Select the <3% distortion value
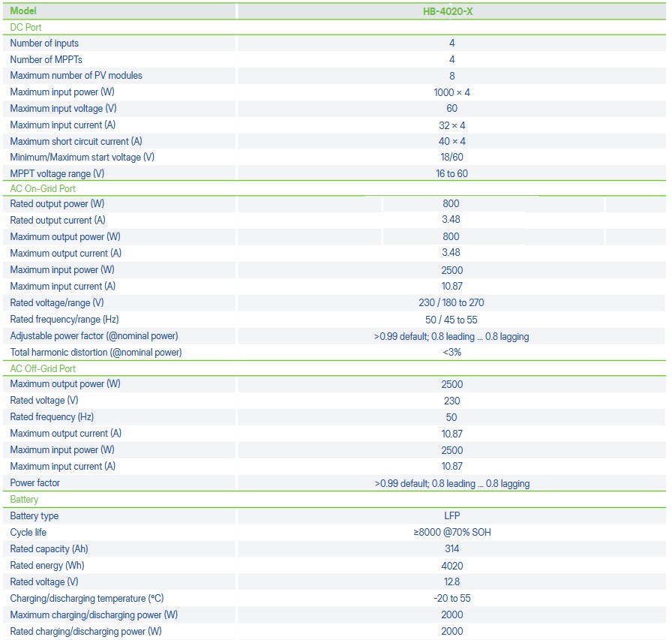The height and width of the screenshot is (640, 672). 451,353
